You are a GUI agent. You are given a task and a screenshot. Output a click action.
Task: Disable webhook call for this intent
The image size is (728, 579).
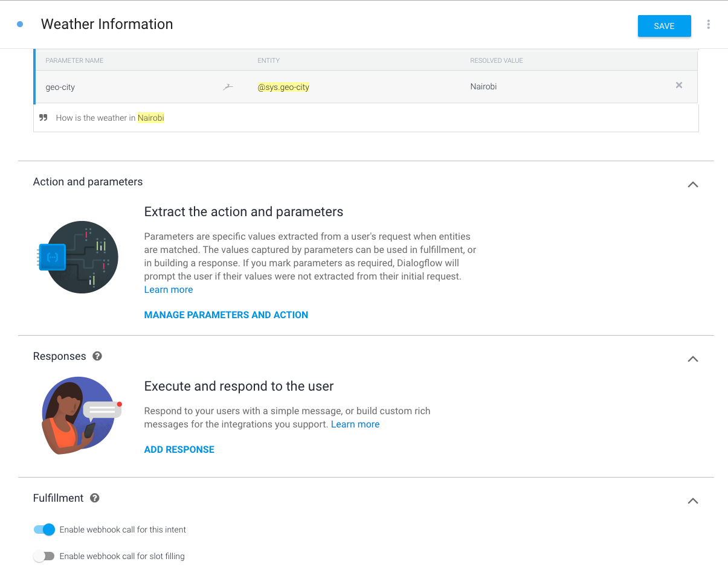coord(45,529)
